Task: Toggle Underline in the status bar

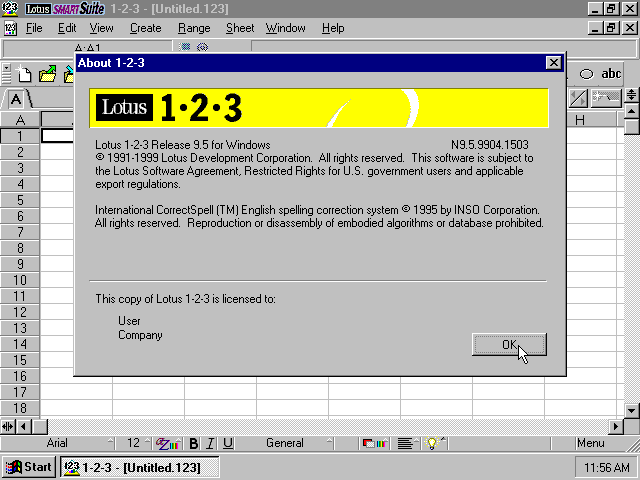Action: tap(228, 443)
